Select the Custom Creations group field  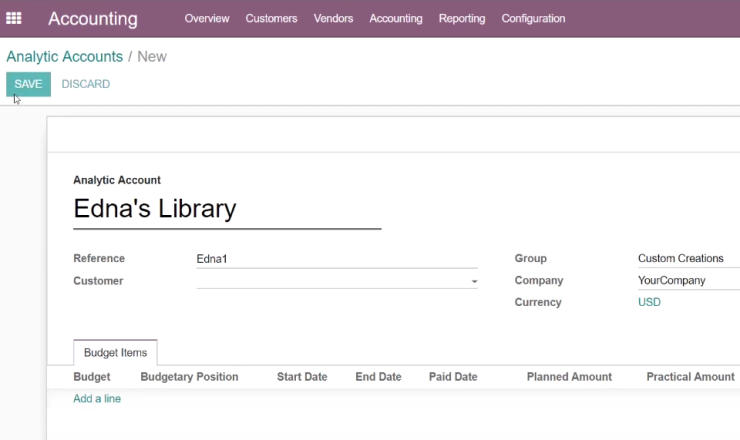689,258
